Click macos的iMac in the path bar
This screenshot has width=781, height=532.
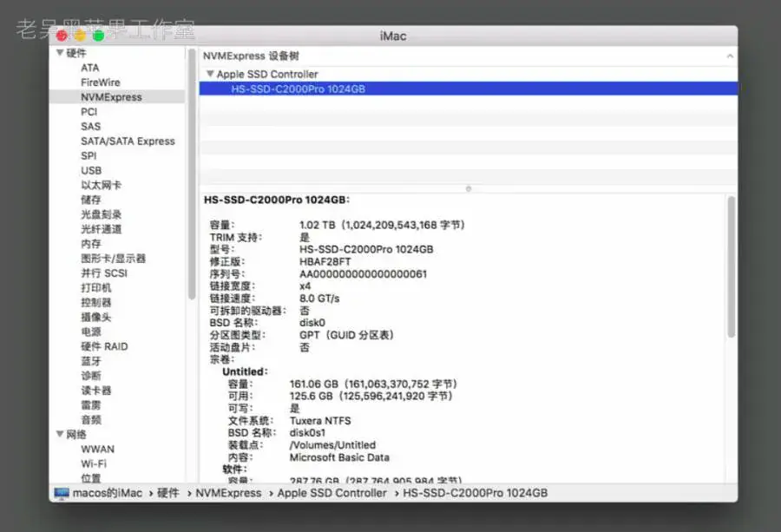[108, 493]
